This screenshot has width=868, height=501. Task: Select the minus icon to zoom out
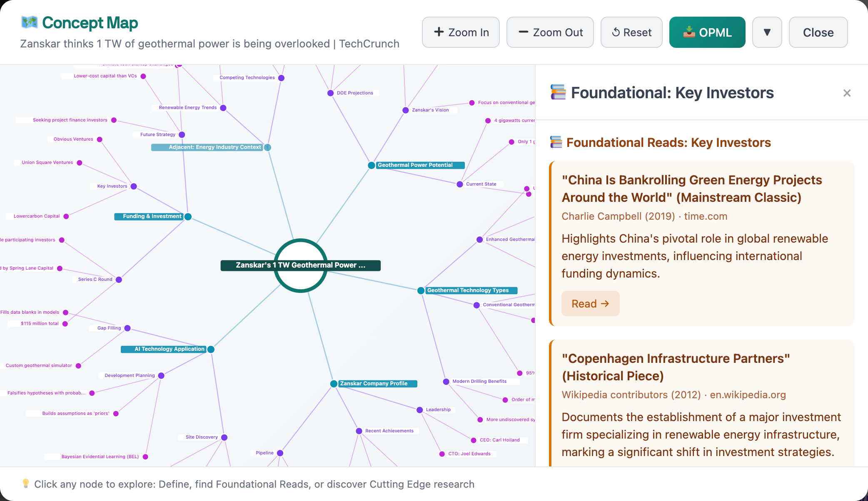[523, 32]
